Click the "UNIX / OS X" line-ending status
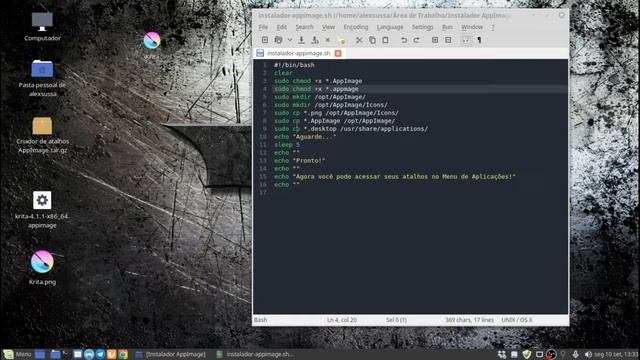The width and height of the screenshot is (640, 360). (x=517, y=320)
